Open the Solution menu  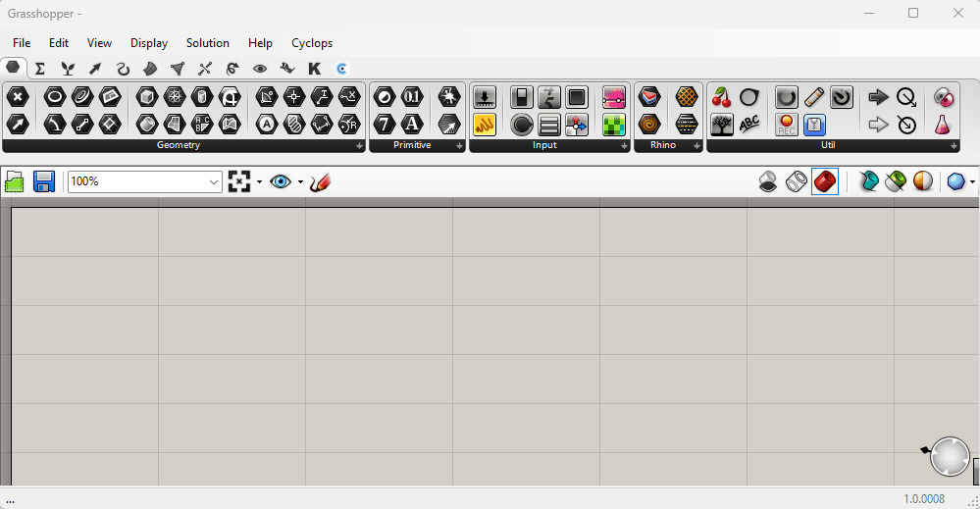(x=208, y=43)
